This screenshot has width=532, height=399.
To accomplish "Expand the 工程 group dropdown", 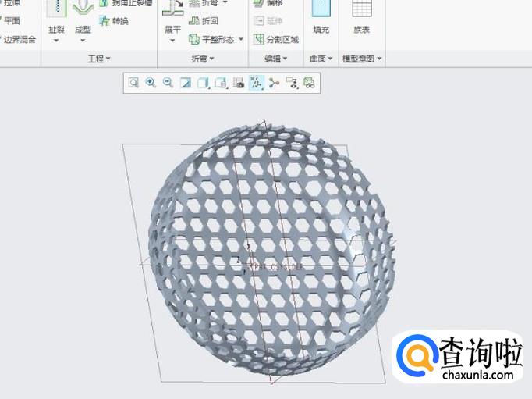I will tap(99, 59).
